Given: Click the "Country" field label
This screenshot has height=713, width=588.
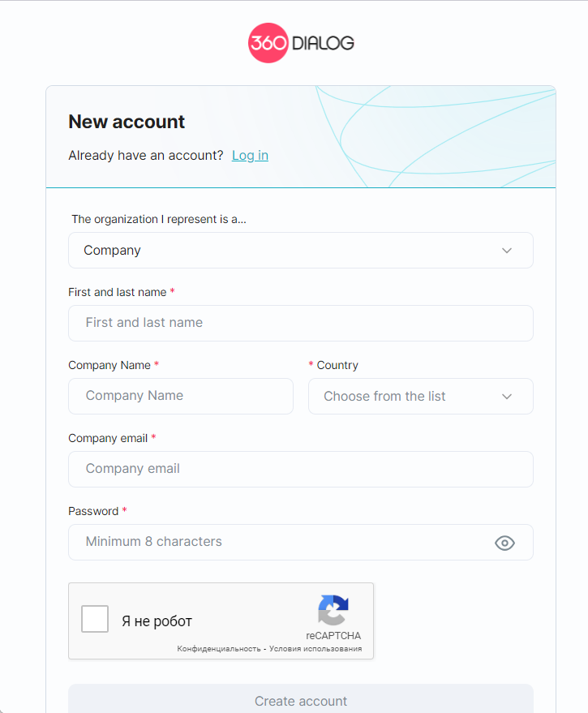Looking at the screenshot, I should (337, 365).
